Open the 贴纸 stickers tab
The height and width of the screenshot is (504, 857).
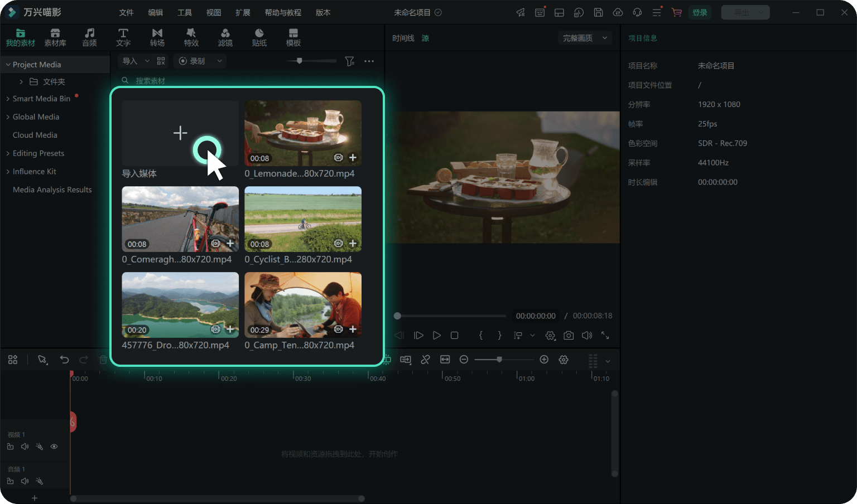click(x=259, y=37)
